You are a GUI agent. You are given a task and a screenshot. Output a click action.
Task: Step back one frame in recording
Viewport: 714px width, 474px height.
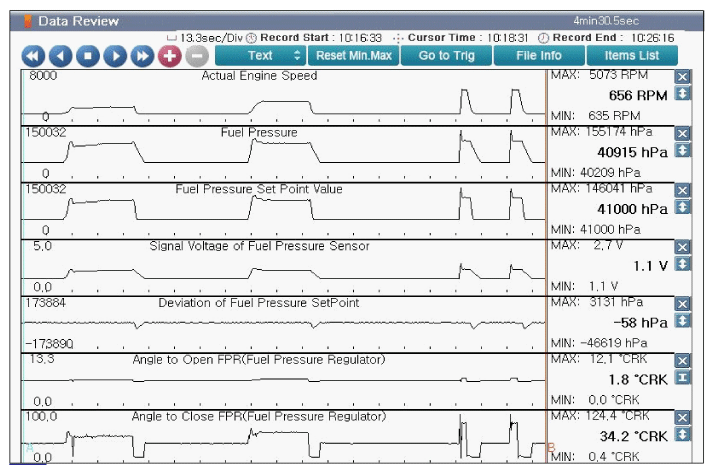click(x=60, y=56)
